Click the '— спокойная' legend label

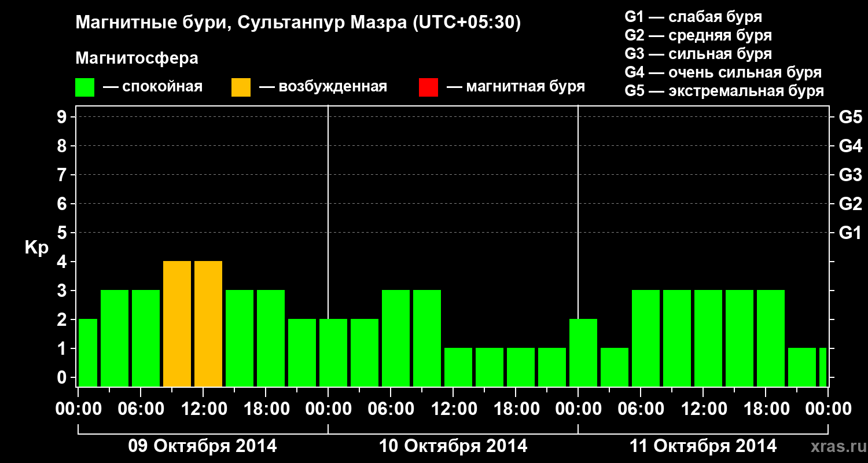[x=153, y=87]
